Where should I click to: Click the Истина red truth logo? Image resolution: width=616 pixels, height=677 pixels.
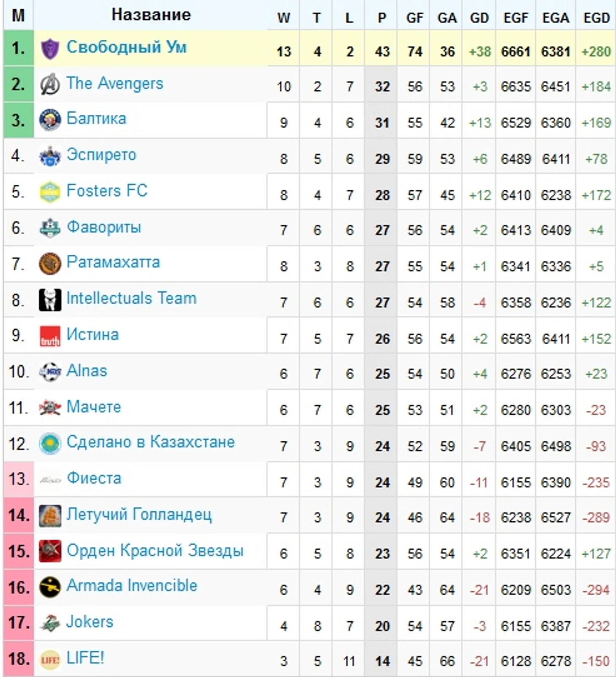coord(50,336)
